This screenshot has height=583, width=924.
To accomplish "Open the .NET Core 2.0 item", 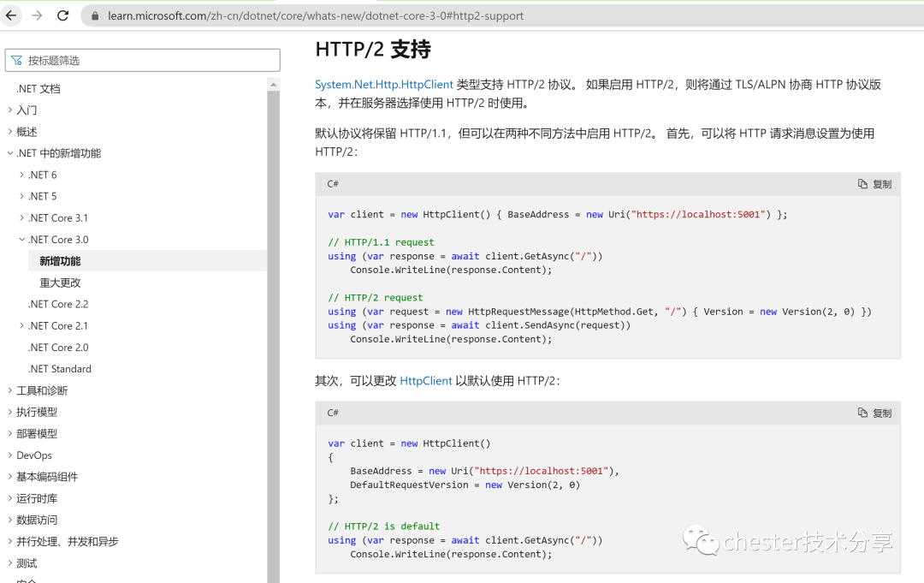I will tap(58, 348).
